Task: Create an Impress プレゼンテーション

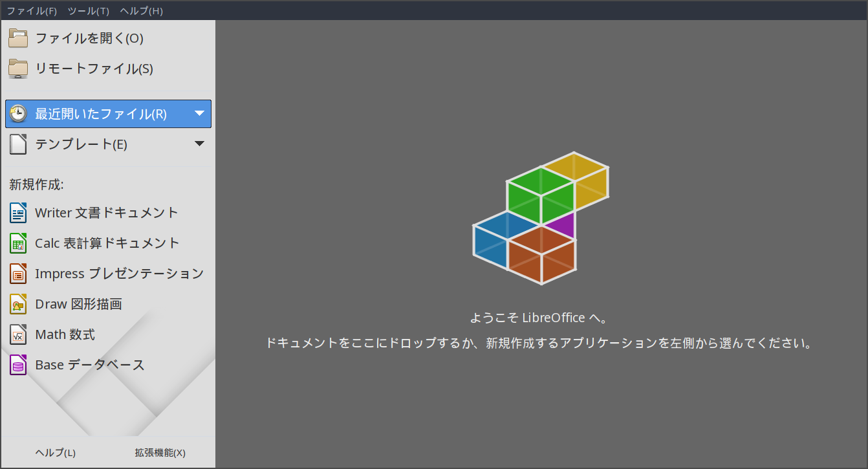Action: point(120,274)
